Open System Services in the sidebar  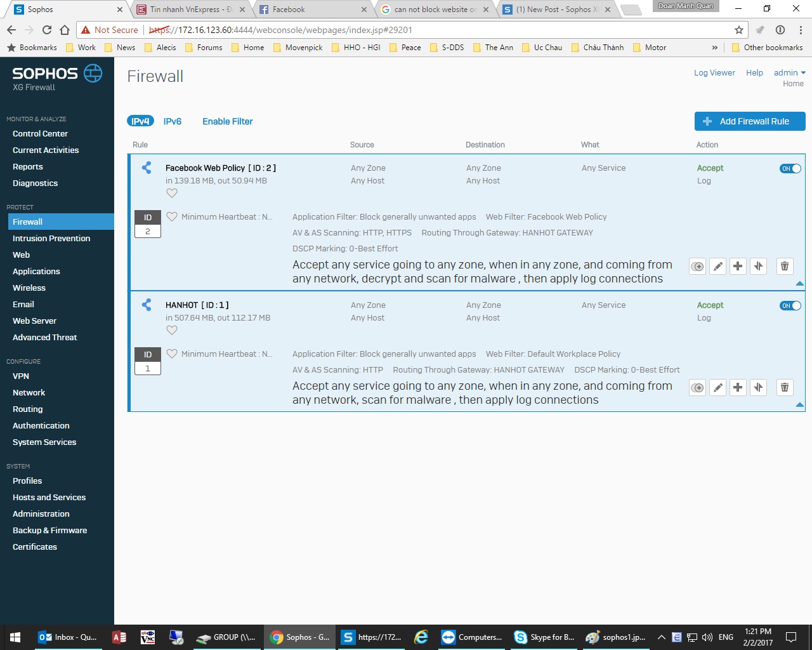pyautogui.click(x=44, y=442)
